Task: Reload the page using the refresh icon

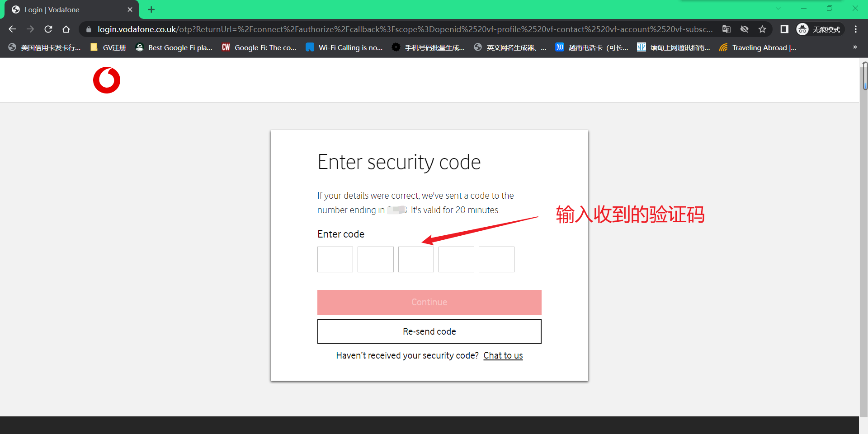Action: click(x=48, y=29)
